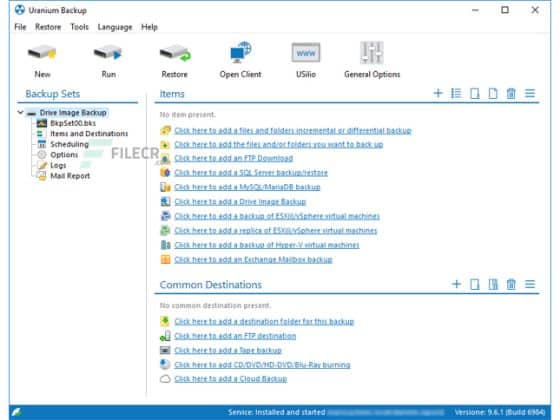
Task: Click the Uranium Backup title bar logo
Action: [x=20, y=10]
